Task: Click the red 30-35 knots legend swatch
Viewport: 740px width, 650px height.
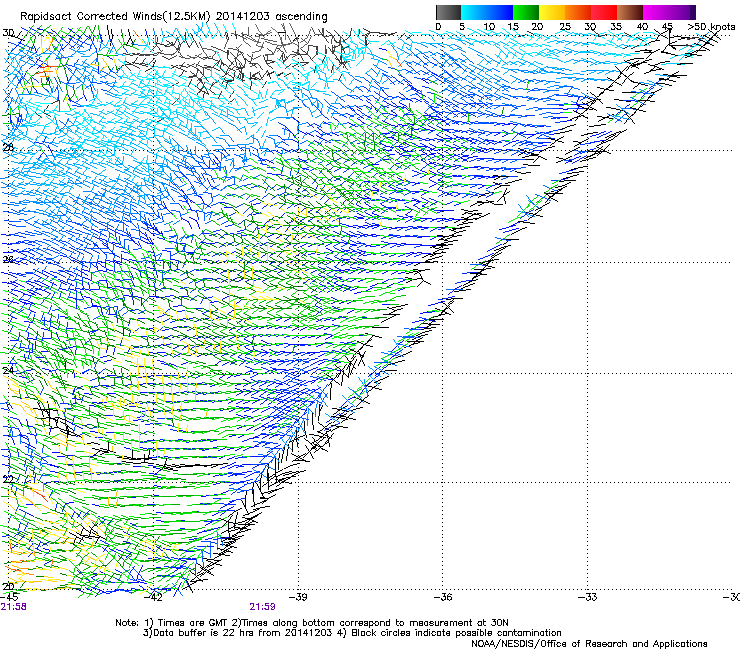Action: click(604, 12)
